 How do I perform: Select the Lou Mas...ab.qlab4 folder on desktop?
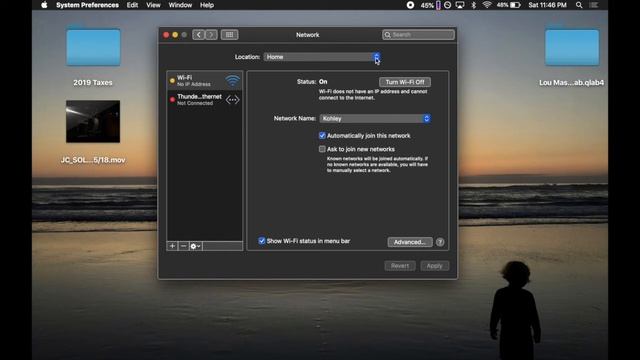[x=572, y=47]
